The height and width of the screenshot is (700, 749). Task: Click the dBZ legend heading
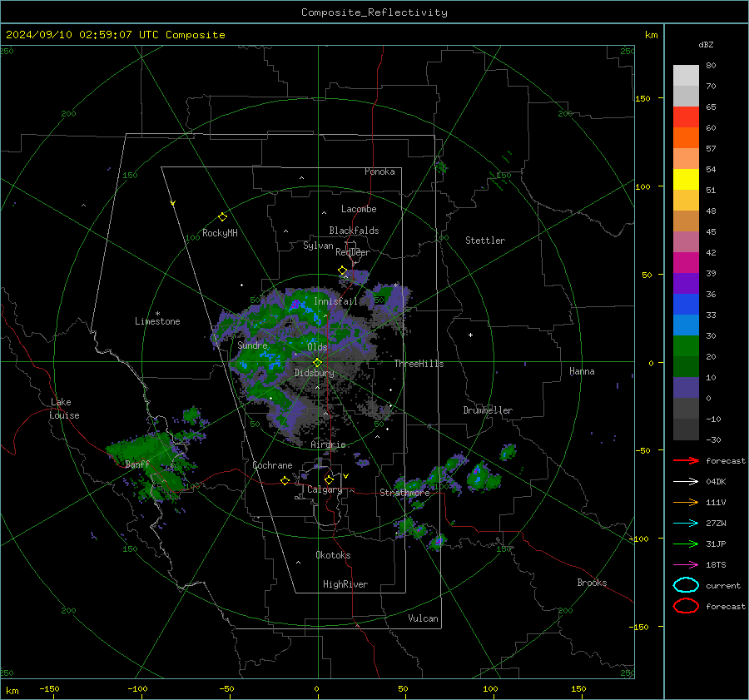coord(706,45)
